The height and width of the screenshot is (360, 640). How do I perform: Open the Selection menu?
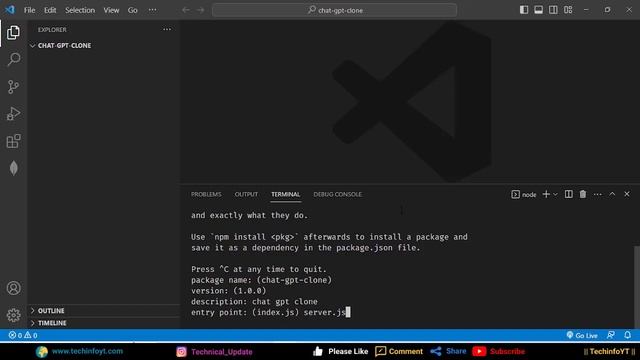coord(80,10)
